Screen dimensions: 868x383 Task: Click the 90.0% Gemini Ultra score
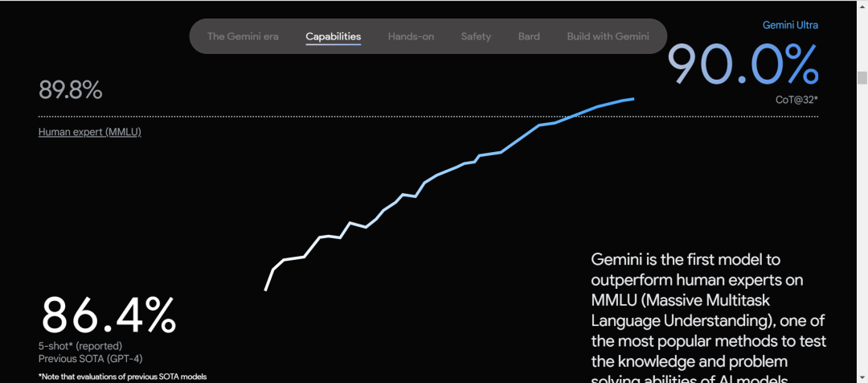743,64
